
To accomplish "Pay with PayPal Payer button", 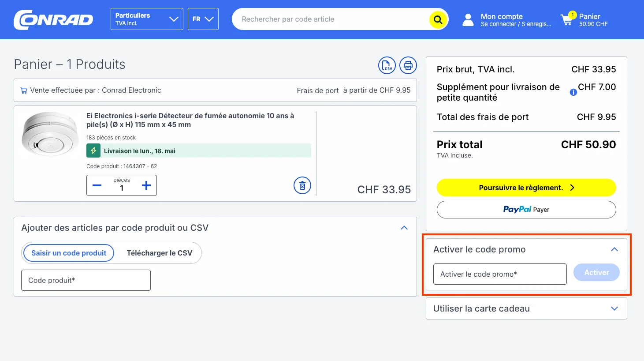I will pyautogui.click(x=526, y=210).
